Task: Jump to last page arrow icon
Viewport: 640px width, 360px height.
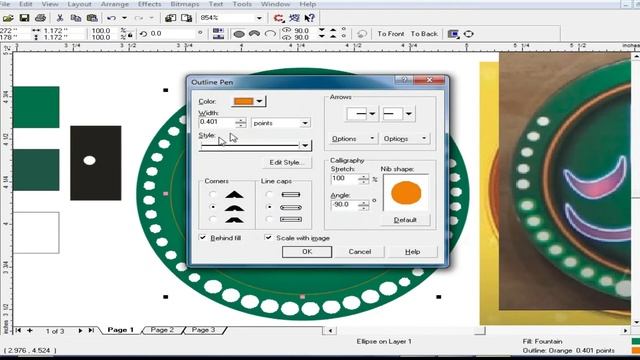Action: (91, 330)
